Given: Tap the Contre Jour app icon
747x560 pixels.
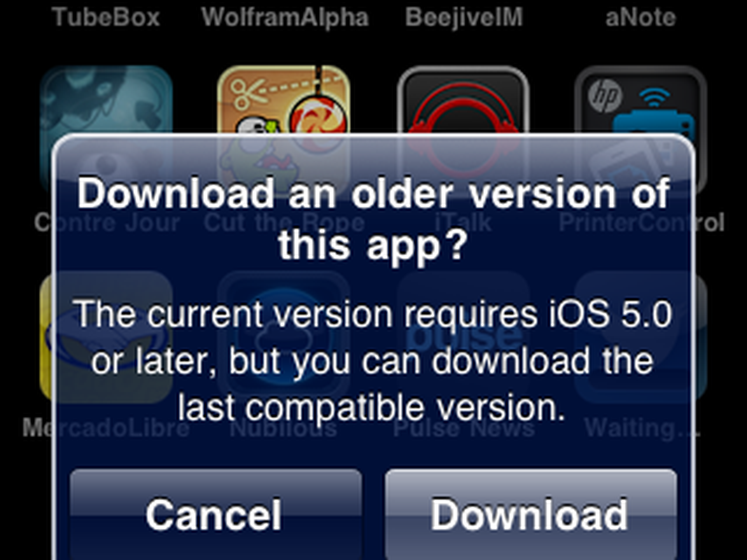Looking at the screenshot, I should [x=106, y=129].
